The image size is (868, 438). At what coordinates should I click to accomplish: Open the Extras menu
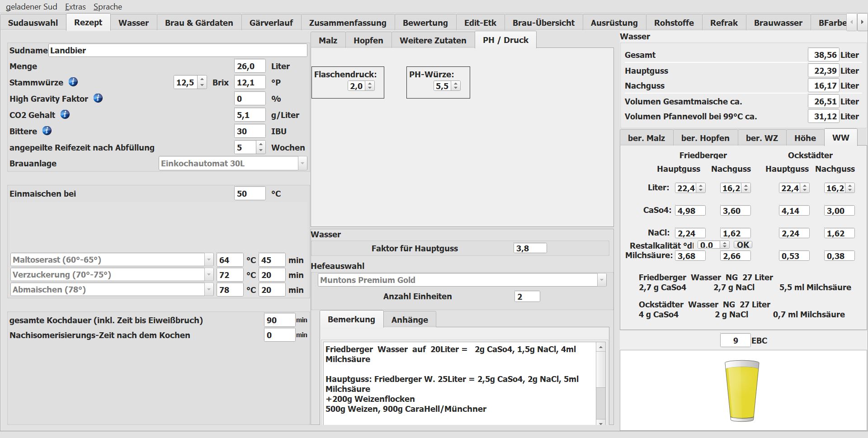(75, 7)
